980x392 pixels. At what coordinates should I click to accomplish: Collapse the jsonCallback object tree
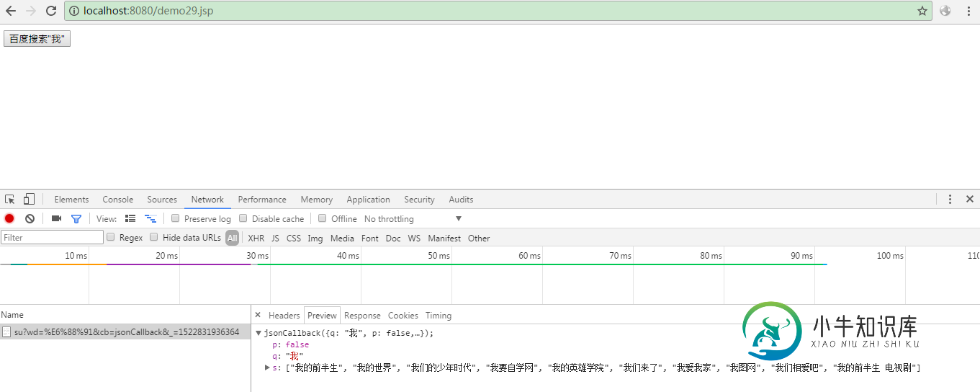tap(259, 333)
